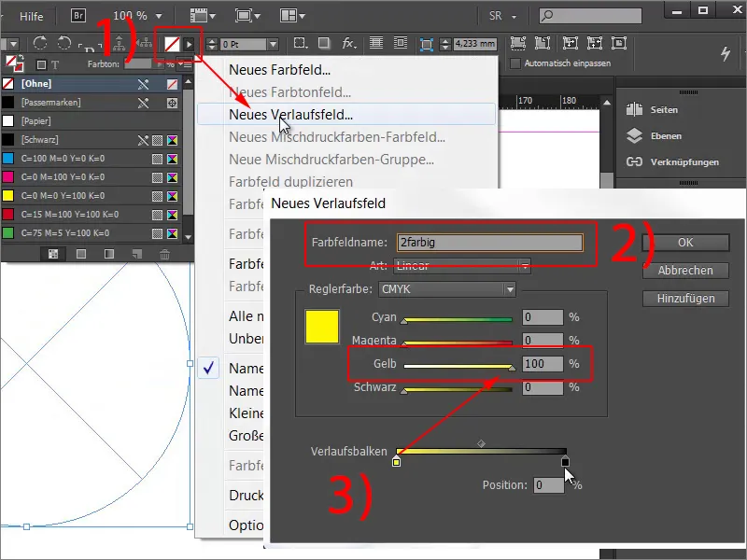This screenshot has height=560, width=747.
Task: Toggle the 'Show all swatches' filter button
Action: click(51, 254)
